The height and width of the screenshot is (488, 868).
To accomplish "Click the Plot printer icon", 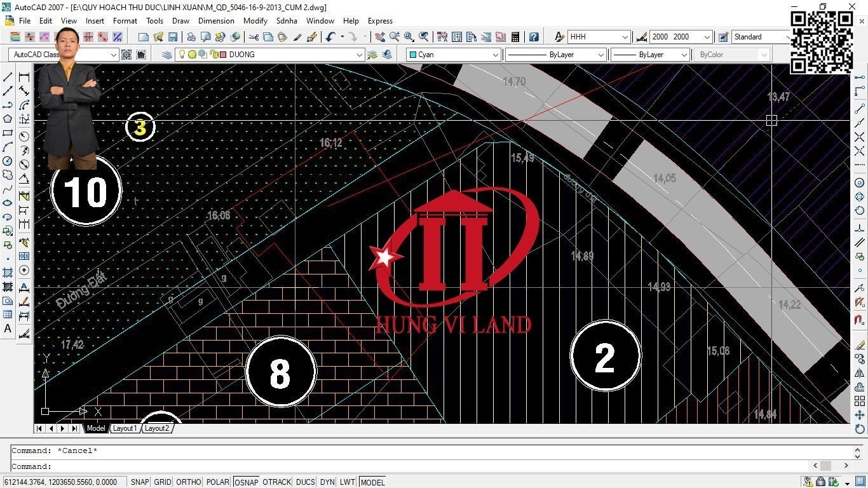I will pos(191,37).
